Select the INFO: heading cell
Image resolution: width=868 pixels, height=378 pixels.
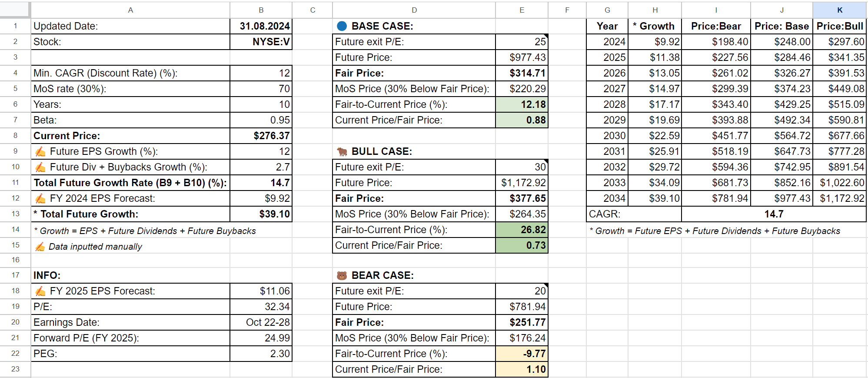click(130, 275)
